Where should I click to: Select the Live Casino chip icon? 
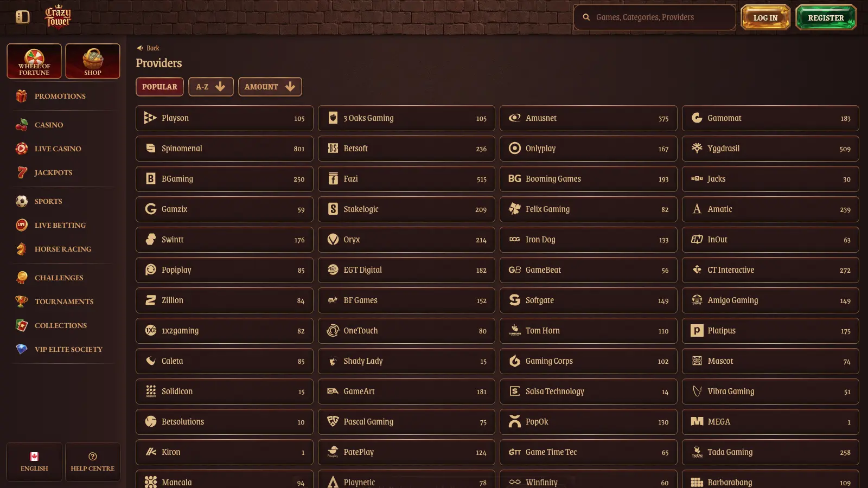22,149
